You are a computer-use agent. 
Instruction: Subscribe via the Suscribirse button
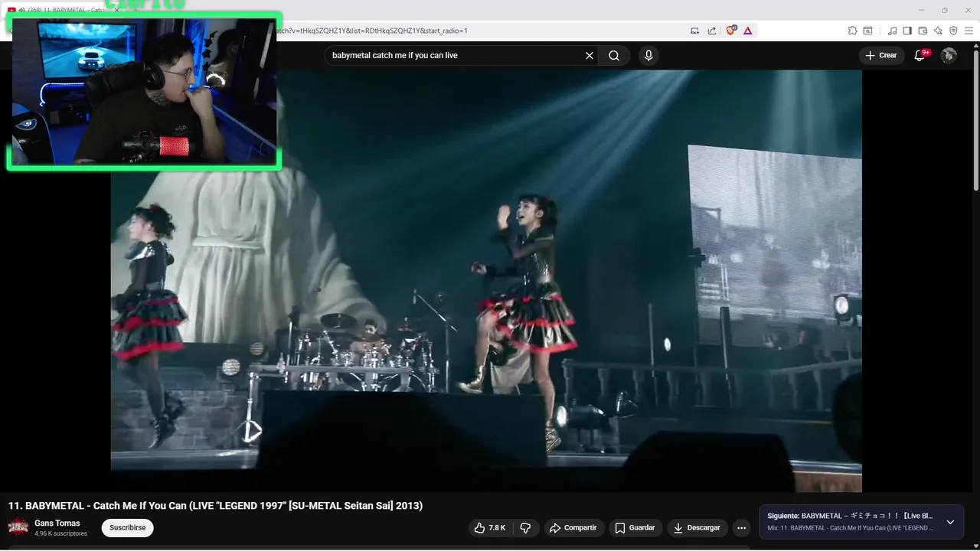pyautogui.click(x=128, y=528)
